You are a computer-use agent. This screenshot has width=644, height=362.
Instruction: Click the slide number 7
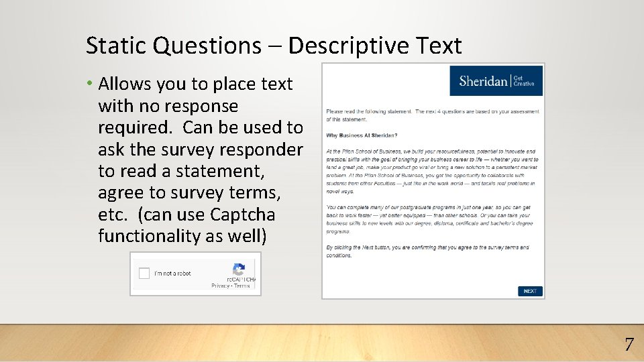[629, 344]
